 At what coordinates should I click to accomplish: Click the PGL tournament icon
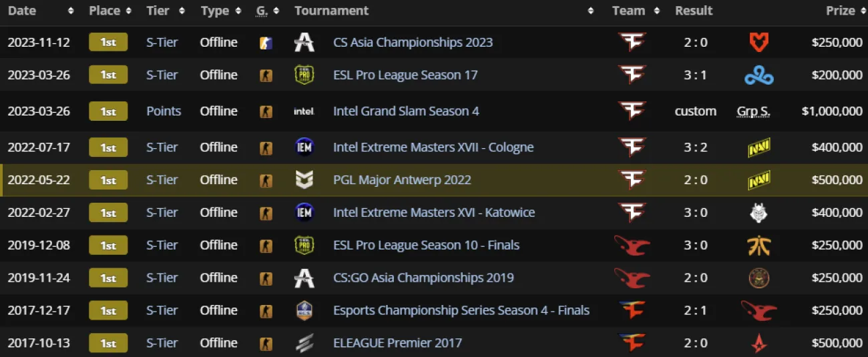[x=304, y=180]
